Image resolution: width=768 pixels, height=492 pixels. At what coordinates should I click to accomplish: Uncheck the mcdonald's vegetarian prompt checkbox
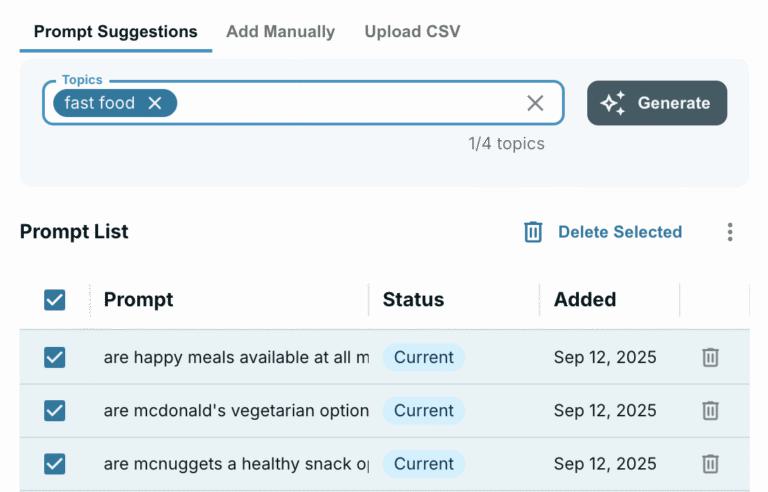[55, 410]
